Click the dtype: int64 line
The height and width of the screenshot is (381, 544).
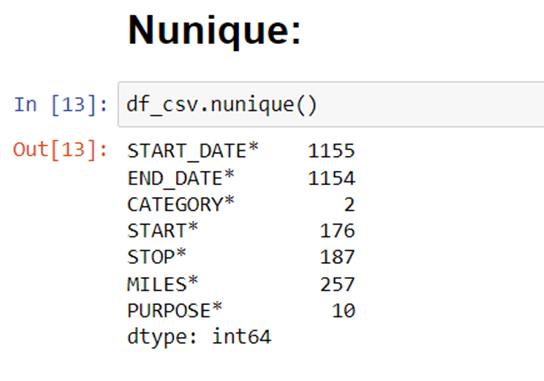click(199, 337)
